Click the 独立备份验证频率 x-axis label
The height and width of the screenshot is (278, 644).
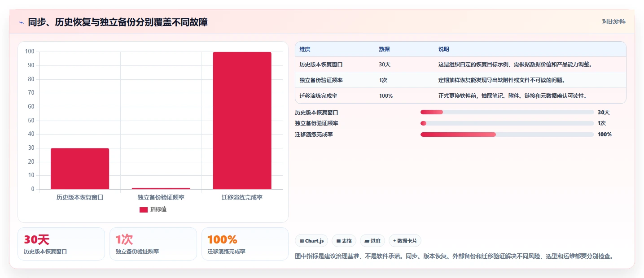pos(161,197)
